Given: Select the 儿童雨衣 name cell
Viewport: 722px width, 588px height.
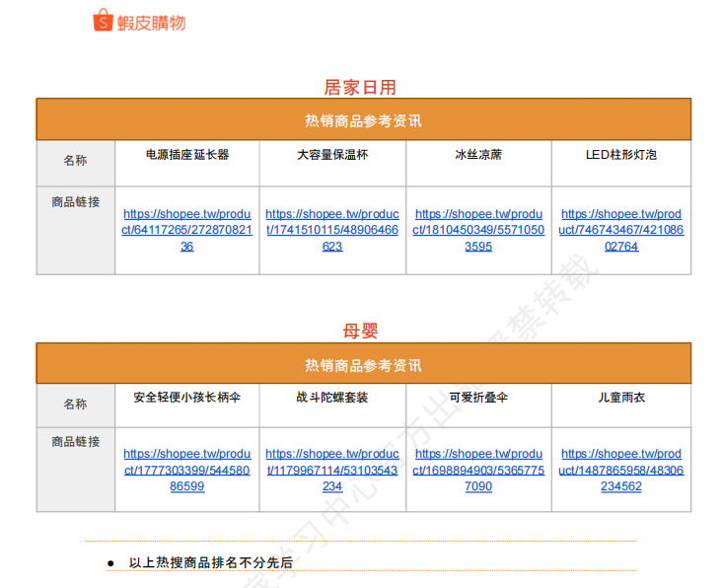Looking at the screenshot, I should [x=621, y=405].
